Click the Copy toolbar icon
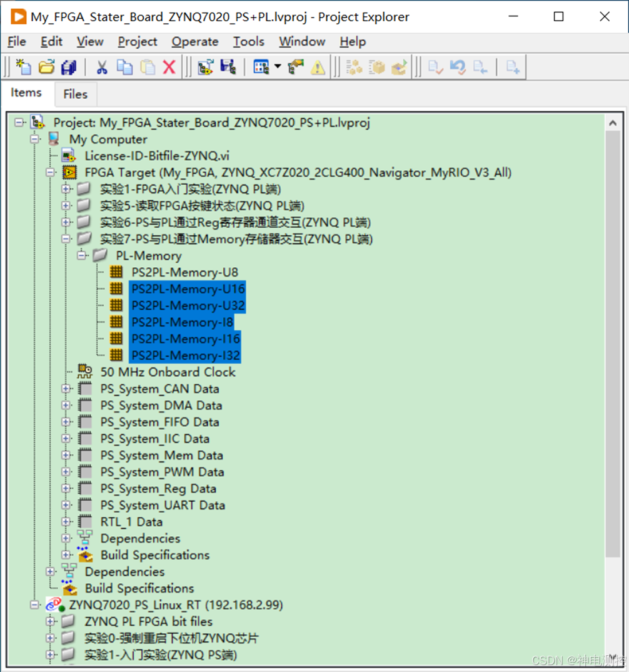The image size is (629, 672). point(124,68)
